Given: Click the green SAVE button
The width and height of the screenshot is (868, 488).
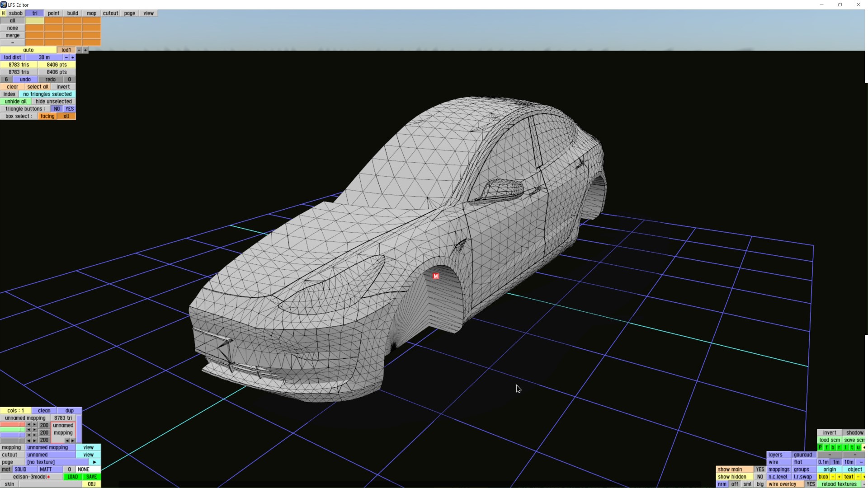Looking at the screenshot, I should [91, 477].
